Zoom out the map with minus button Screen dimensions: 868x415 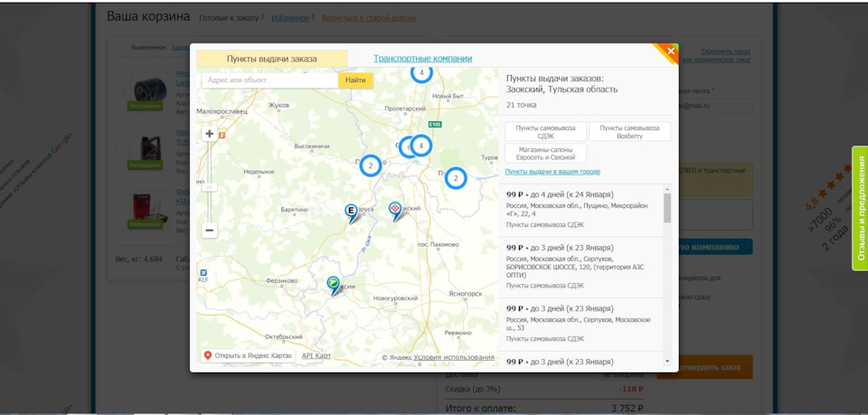[209, 230]
